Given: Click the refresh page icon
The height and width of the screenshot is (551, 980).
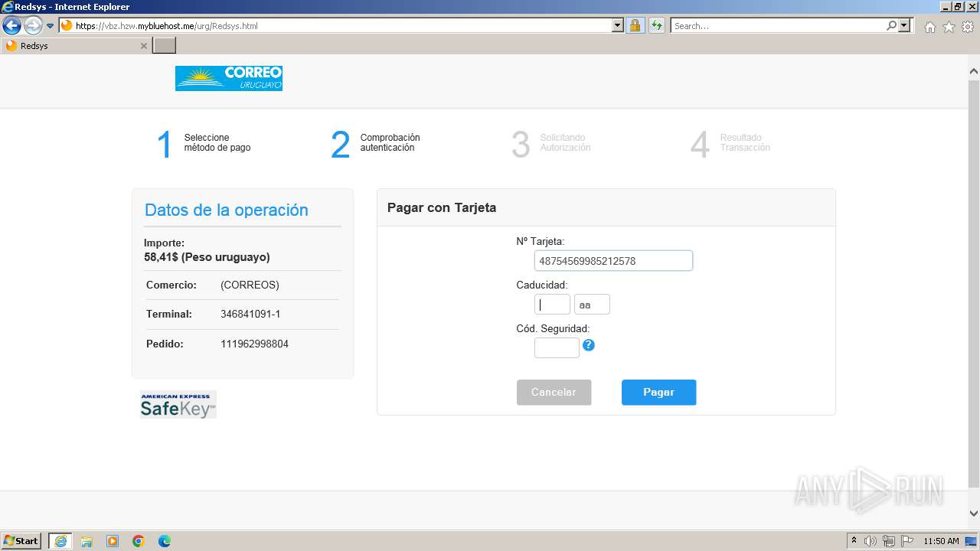Looking at the screenshot, I should 656,25.
